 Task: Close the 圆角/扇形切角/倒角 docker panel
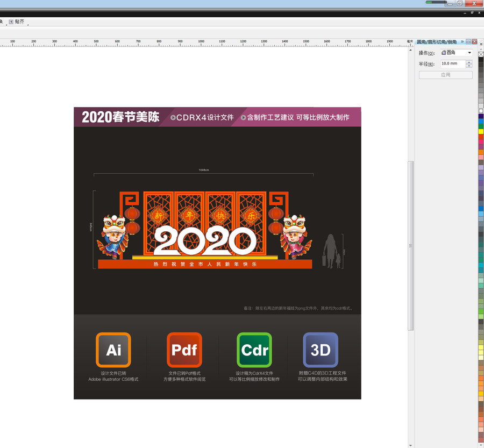point(474,41)
